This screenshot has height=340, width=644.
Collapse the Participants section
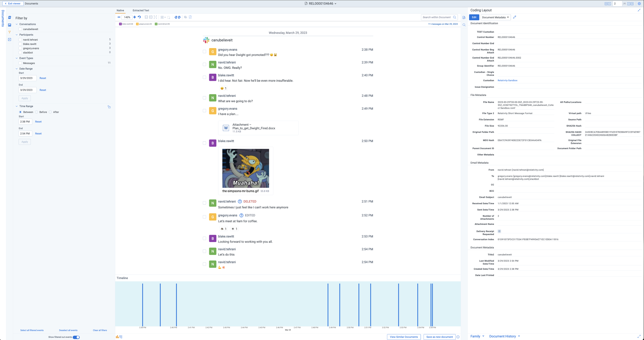pyautogui.click(x=17, y=35)
